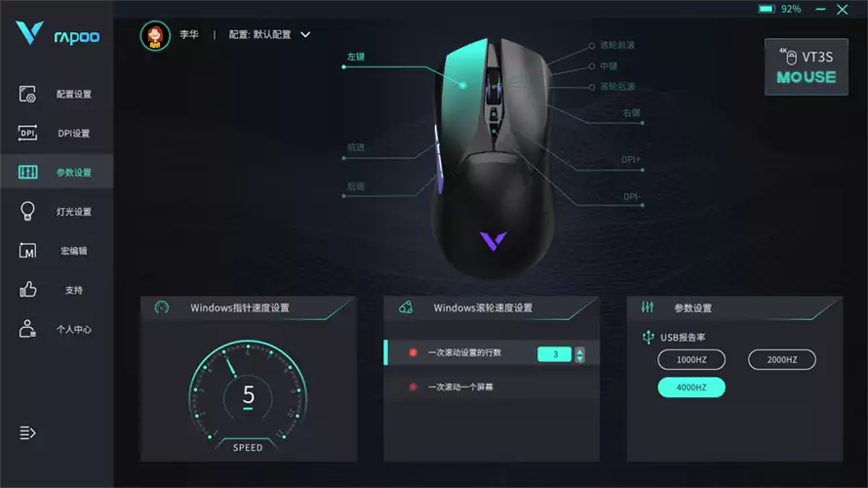This screenshot has width=868, height=488.
Task: Click the 支持 thumbs-up icon
Action: (27, 289)
